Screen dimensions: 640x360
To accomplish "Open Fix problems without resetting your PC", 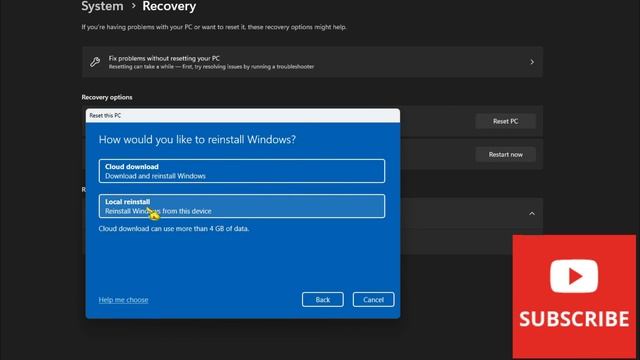I will [312, 62].
